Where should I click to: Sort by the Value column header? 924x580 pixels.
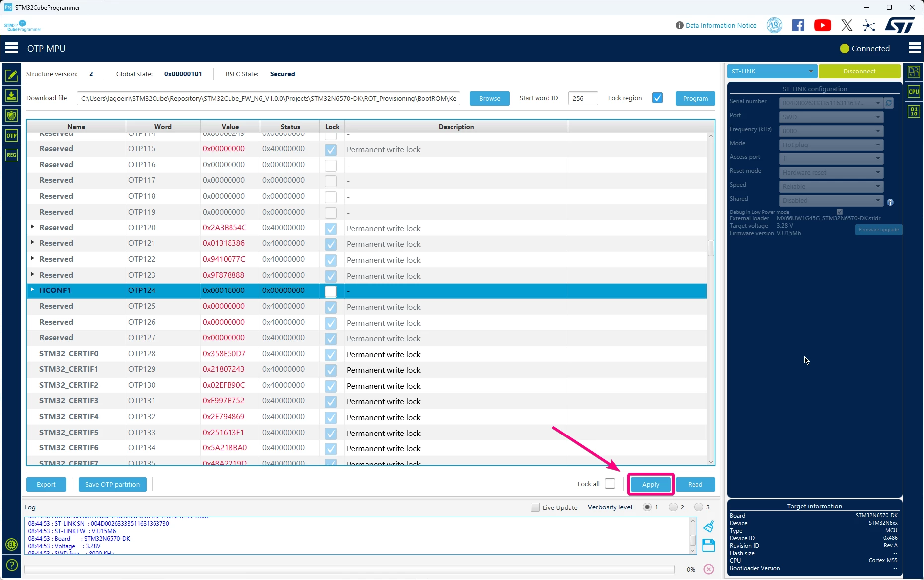(230, 127)
